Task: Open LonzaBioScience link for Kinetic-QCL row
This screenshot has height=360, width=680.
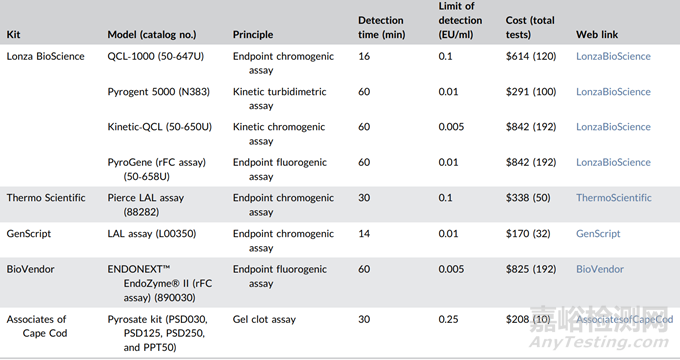Action: [x=613, y=127]
